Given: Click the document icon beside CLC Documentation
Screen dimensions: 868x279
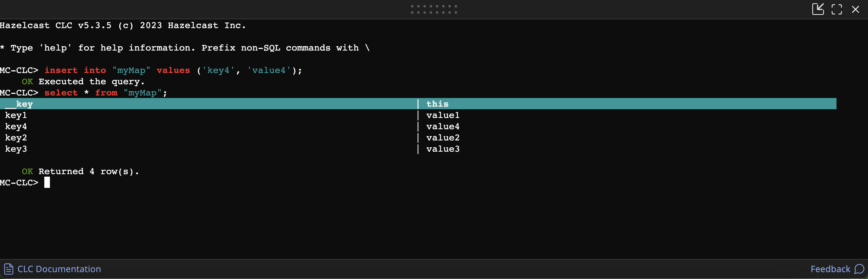Looking at the screenshot, I should [8, 269].
